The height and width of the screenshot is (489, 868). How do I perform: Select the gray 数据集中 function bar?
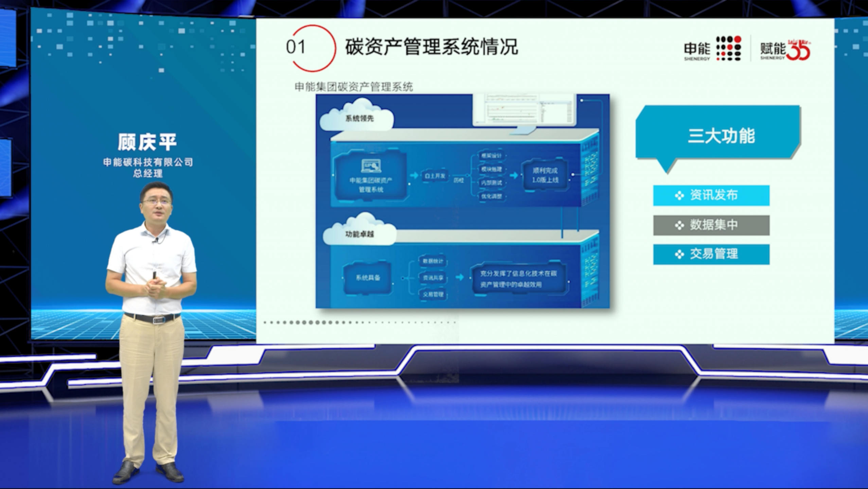point(711,225)
